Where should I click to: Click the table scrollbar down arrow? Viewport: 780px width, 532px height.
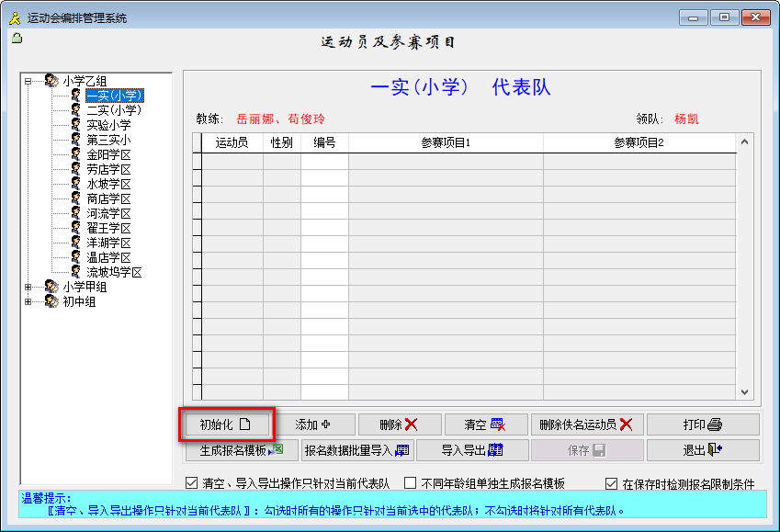click(745, 391)
